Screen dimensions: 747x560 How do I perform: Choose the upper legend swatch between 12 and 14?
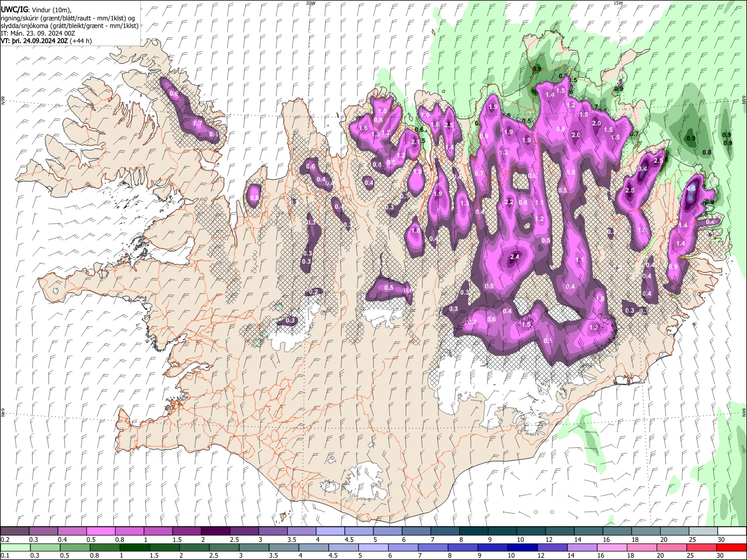coord(560,531)
